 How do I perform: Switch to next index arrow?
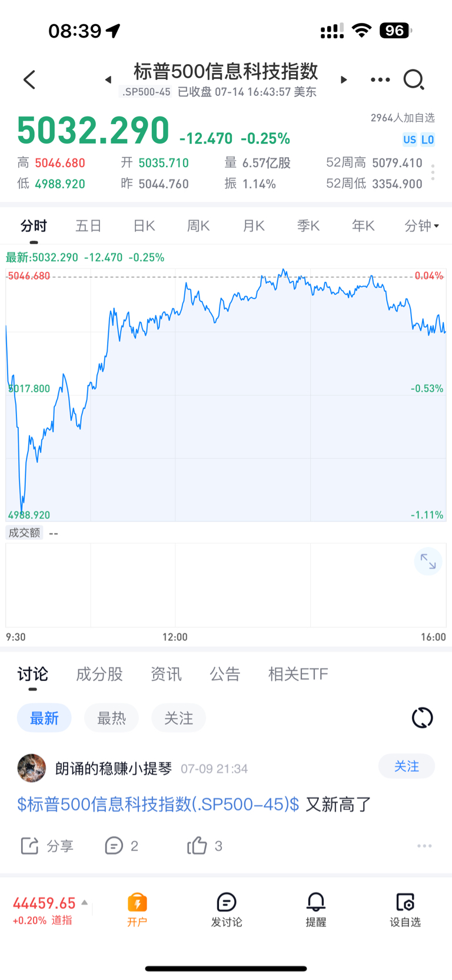pyautogui.click(x=344, y=79)
